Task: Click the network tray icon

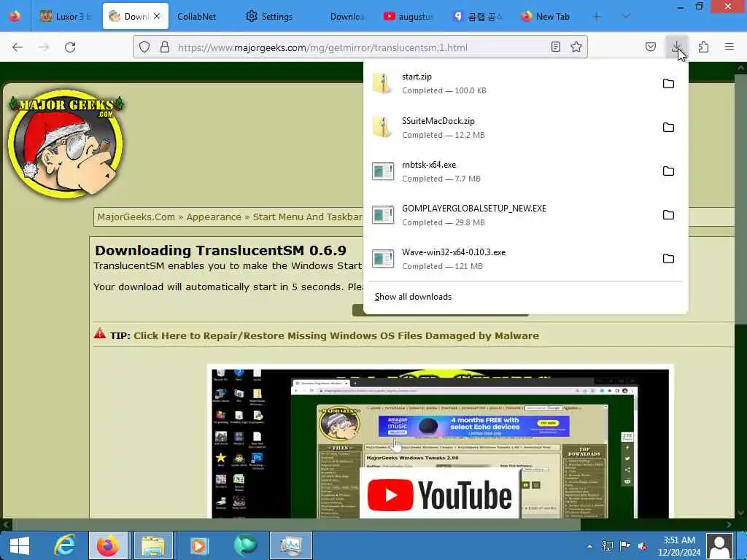Action: 608,546
